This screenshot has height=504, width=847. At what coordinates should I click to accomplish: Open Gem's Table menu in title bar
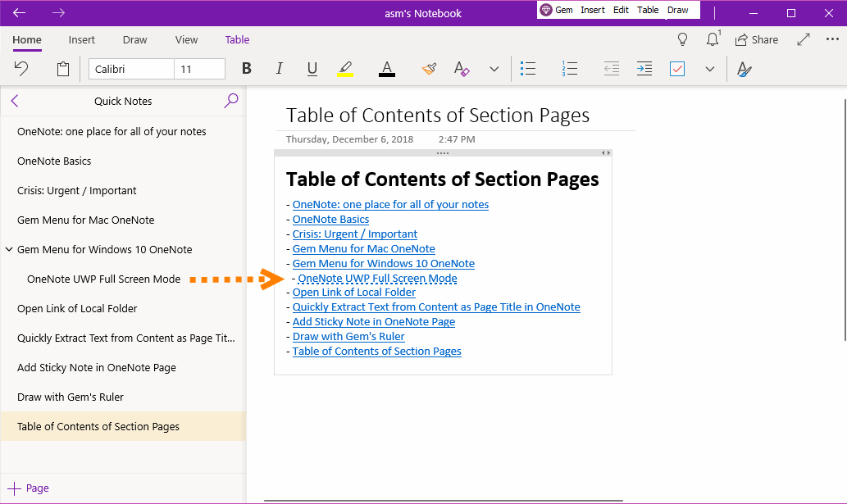tap(648, 10)
